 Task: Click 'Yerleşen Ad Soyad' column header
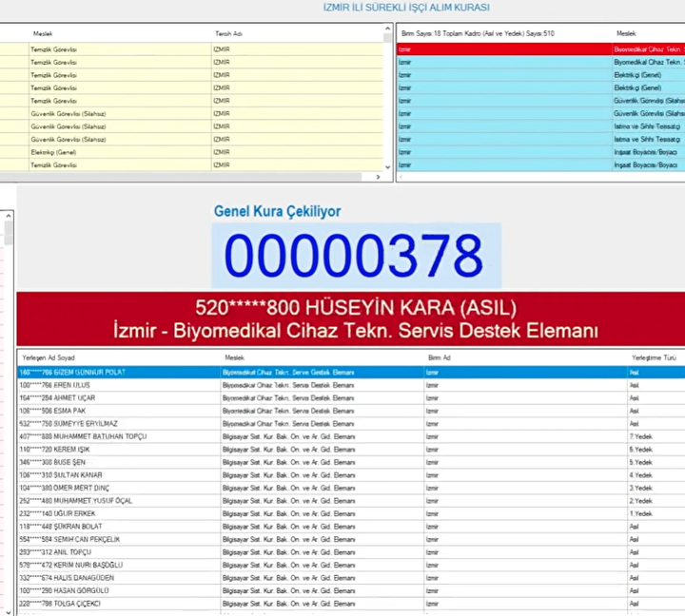49,358
